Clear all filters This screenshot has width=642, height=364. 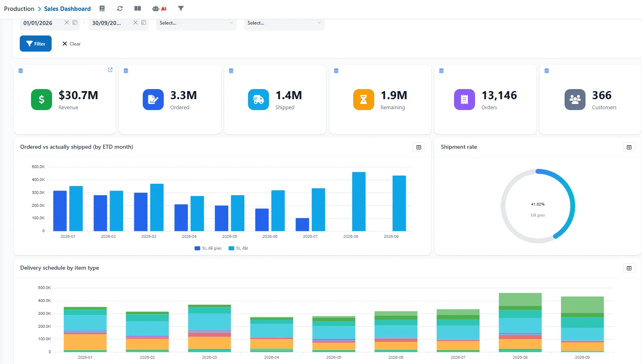pos(71,44)
